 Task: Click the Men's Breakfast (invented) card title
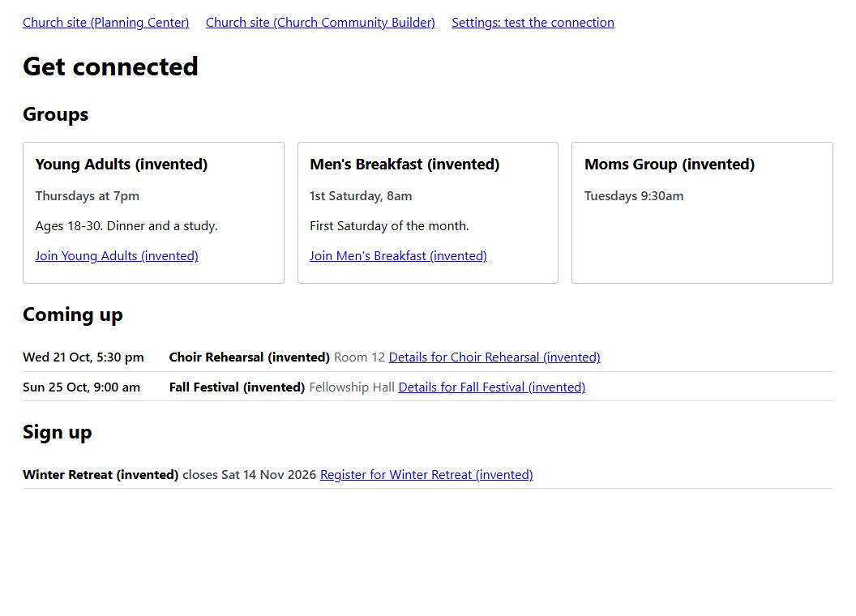coord(404,165)
